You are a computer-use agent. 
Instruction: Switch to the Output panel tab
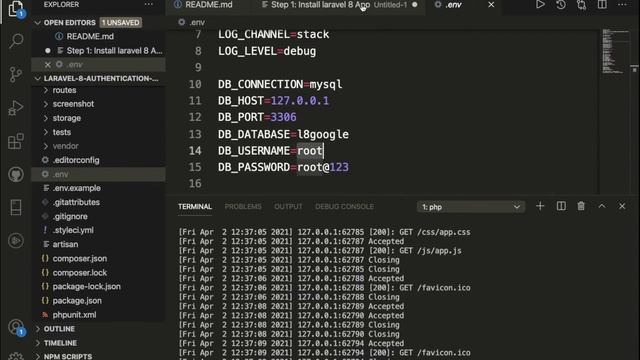point(288,207)
